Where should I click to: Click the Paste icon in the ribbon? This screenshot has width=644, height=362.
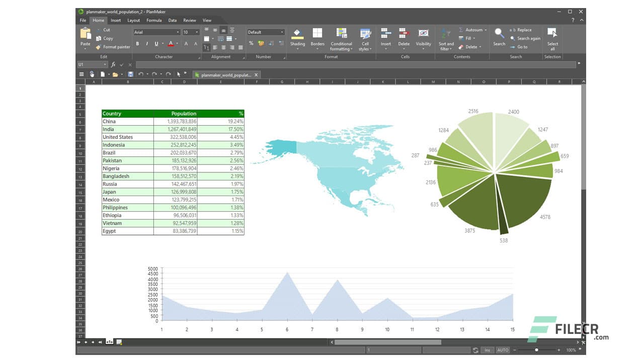coord(86,34)
